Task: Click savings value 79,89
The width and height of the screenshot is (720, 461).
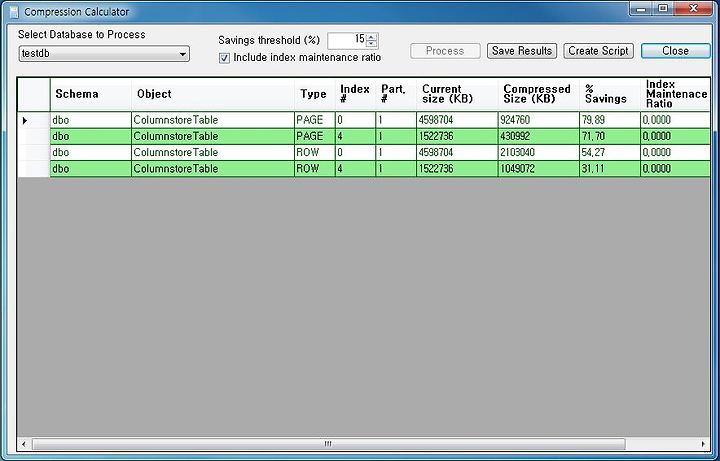Action: tap(610, 120)
